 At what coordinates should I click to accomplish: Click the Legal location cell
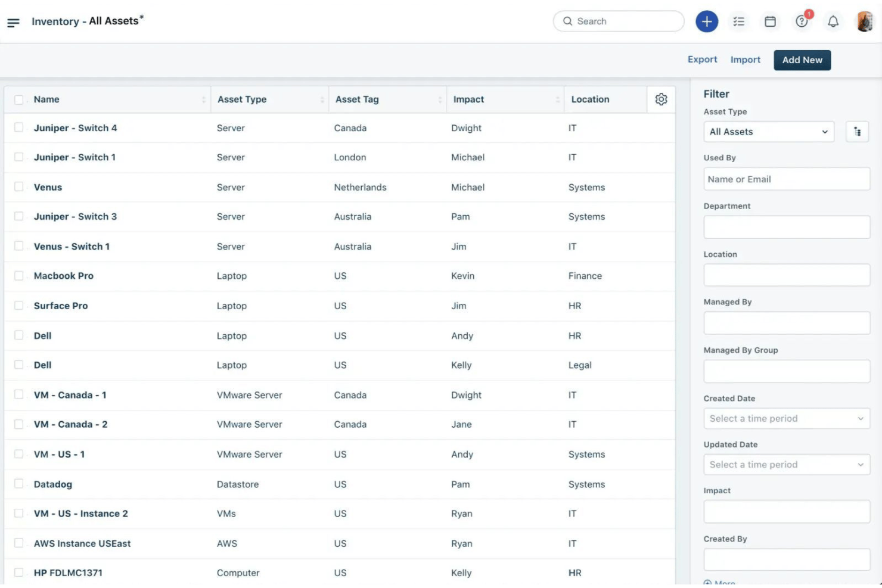coord(580,365)
